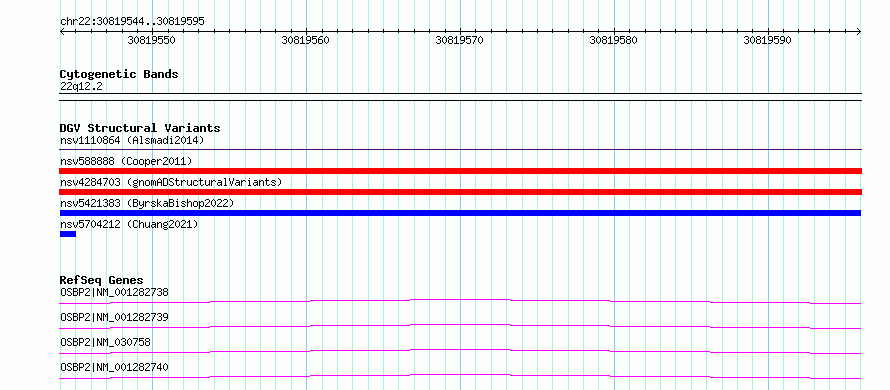This screenshot has height=390, width=890.
Task: Open variant nsv1110864 (Alsmadi2014) label
Action: [x=132, y=140]
